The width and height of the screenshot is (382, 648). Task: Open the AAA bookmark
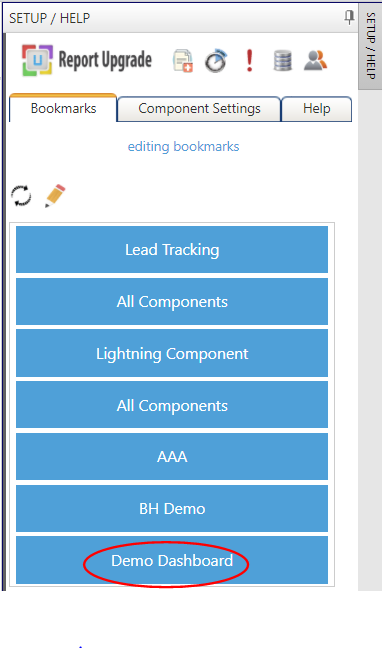tap(172, 457)
